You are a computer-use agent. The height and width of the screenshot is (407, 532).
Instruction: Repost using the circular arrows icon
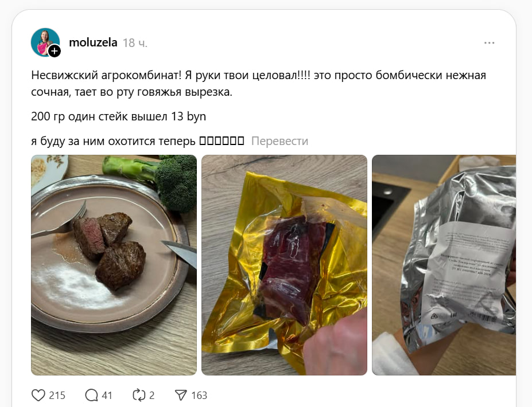pyautogui.click(x=139, y=395)
